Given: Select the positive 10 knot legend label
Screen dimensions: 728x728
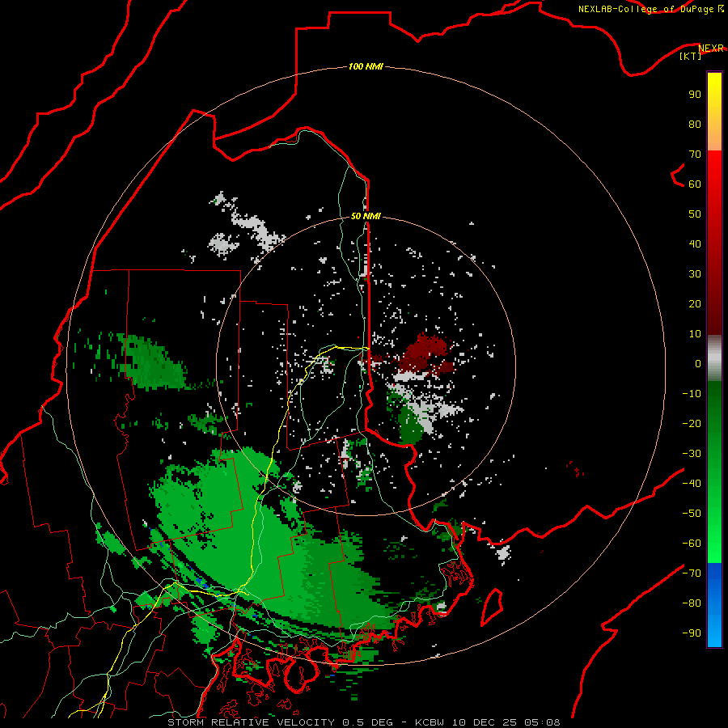Looking at the screenshot, I should (x=695, y=334).
